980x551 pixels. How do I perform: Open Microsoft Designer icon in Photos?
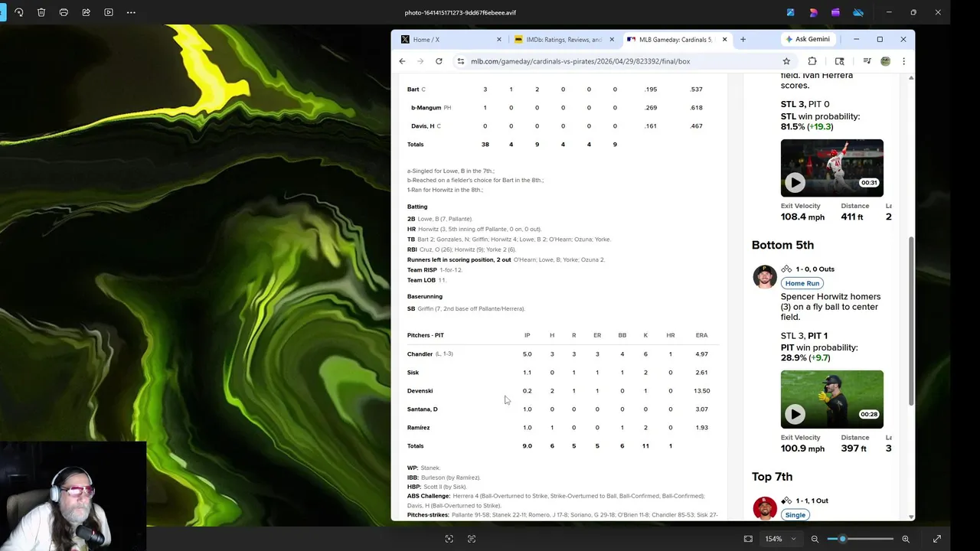point(813,12)
